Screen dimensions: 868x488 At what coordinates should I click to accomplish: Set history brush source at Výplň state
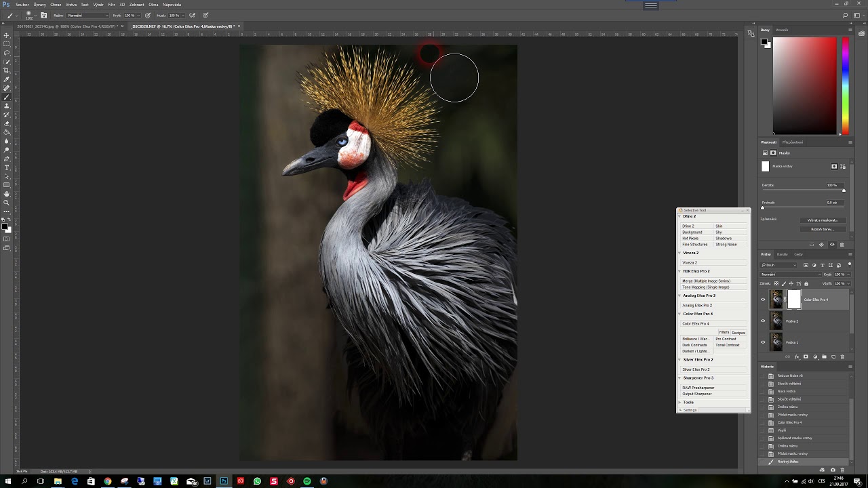click(762, 430)
